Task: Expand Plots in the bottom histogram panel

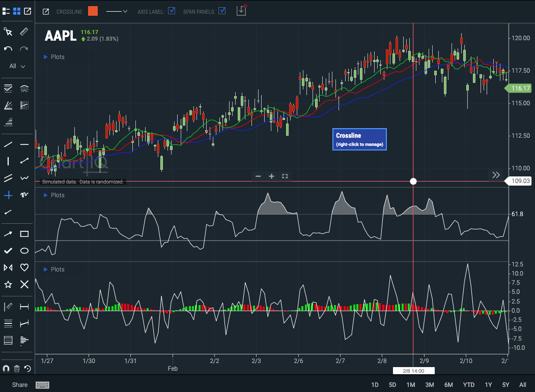Action: [54, 269]
